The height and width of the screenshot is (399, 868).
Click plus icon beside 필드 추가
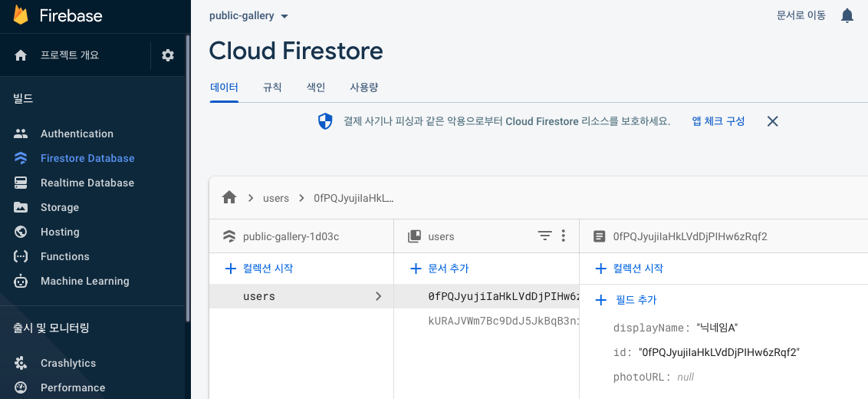tap(600, 300)
